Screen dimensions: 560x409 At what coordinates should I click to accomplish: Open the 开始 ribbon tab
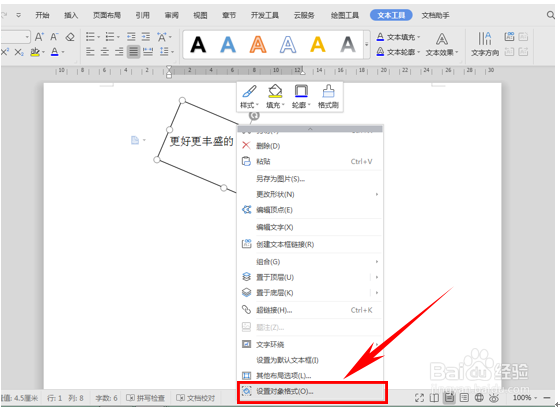point(42,15)
